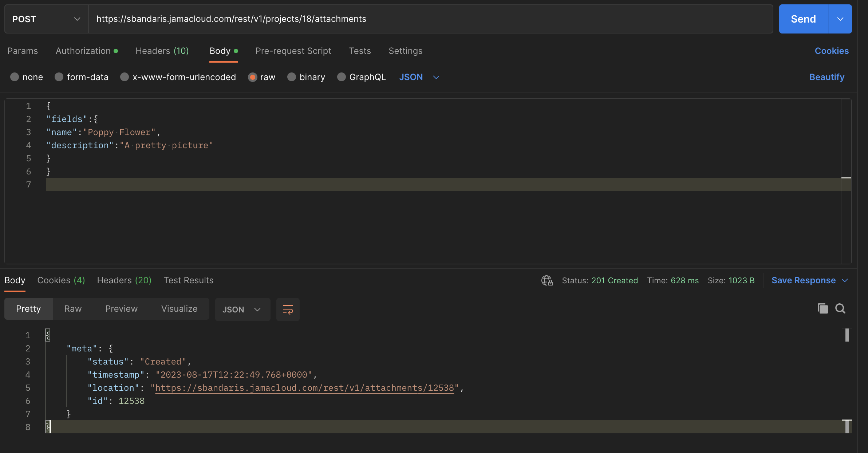Switch to the Tests tab
Viewport: 868px width, 453px height.
(x=360, y=51)
